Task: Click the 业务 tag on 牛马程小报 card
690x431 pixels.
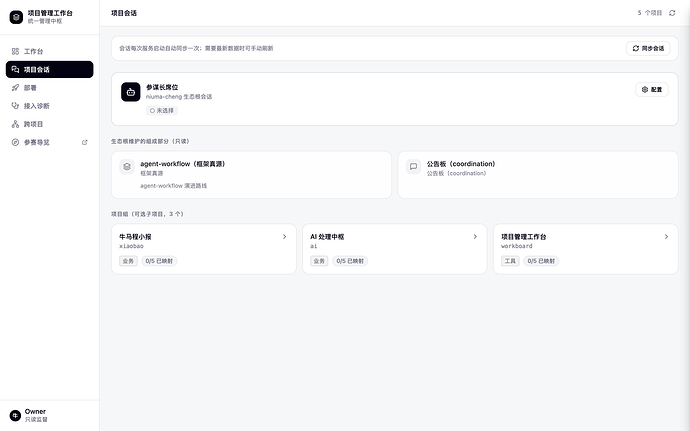Action: [128, 261]
